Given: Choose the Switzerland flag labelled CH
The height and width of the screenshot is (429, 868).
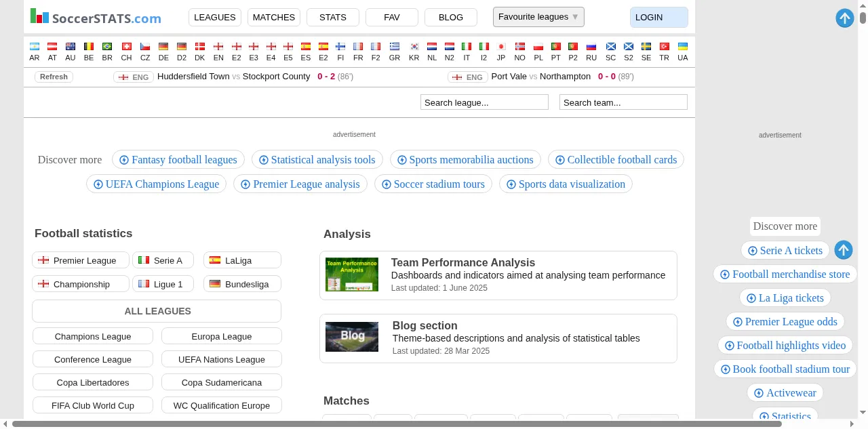Looking at the screenshot, I should pyautogui.click(x=126, y=47).
